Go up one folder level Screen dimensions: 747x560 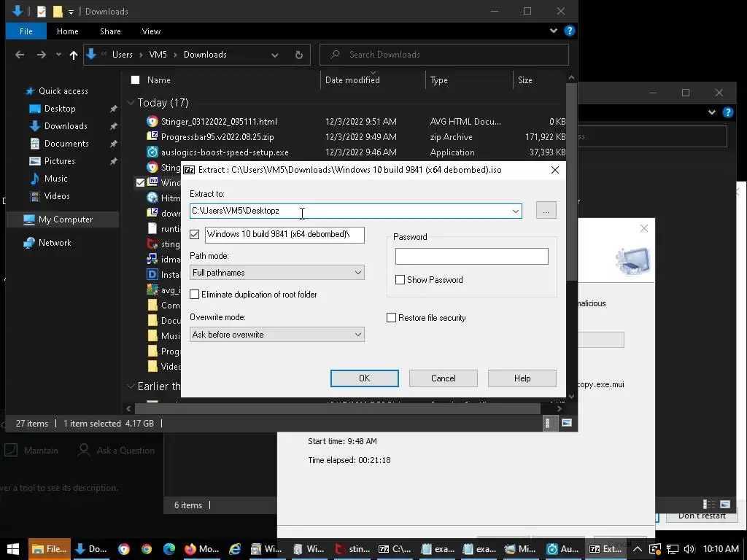coord(74,55)
